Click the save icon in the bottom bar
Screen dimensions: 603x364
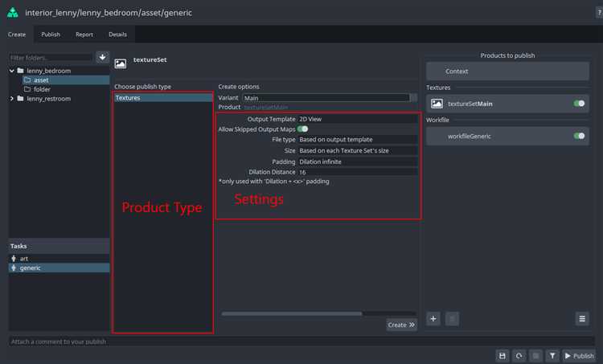(x=503, y=356)
